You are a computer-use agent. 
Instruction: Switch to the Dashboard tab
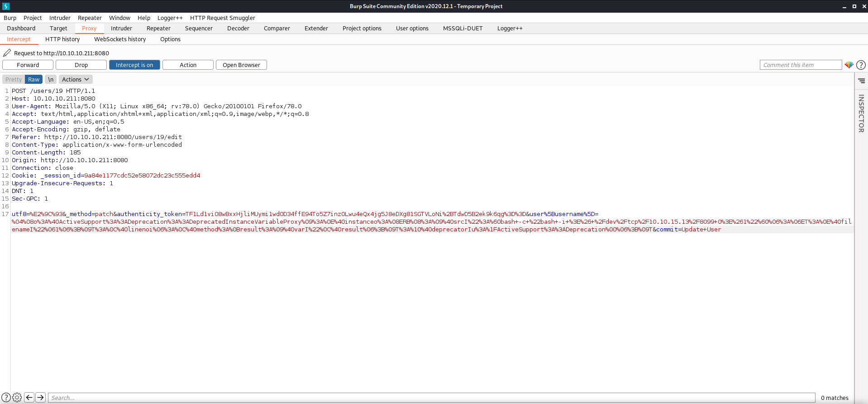pyautogui.click(x=21, y=28)
